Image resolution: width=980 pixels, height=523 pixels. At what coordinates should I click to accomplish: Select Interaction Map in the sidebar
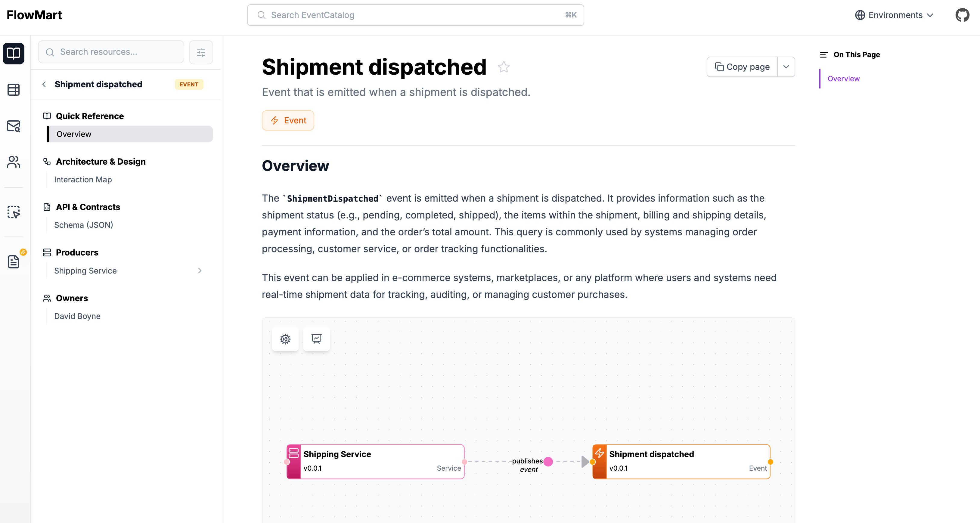point(83,180)
